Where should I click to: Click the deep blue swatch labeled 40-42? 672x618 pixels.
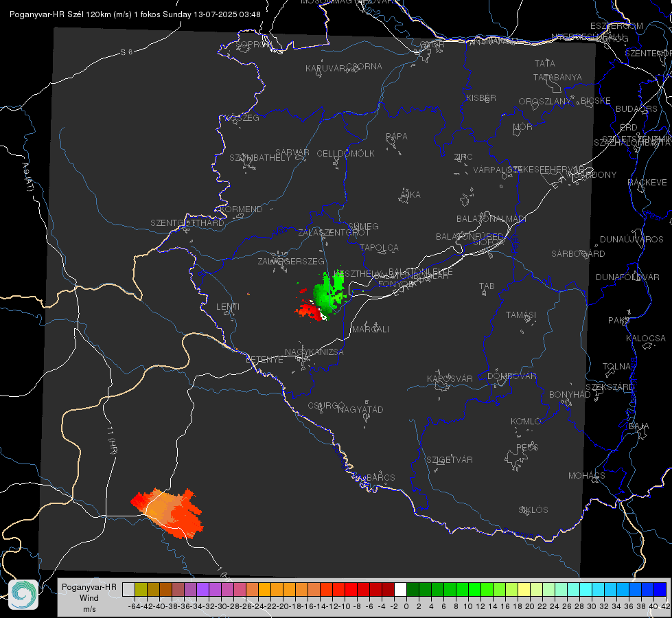click(x=660, y=589)
